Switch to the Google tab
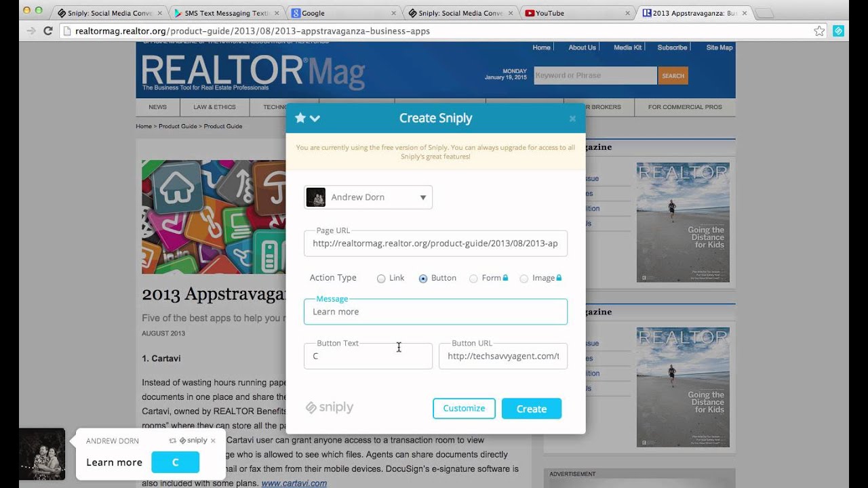 (344, 13)
